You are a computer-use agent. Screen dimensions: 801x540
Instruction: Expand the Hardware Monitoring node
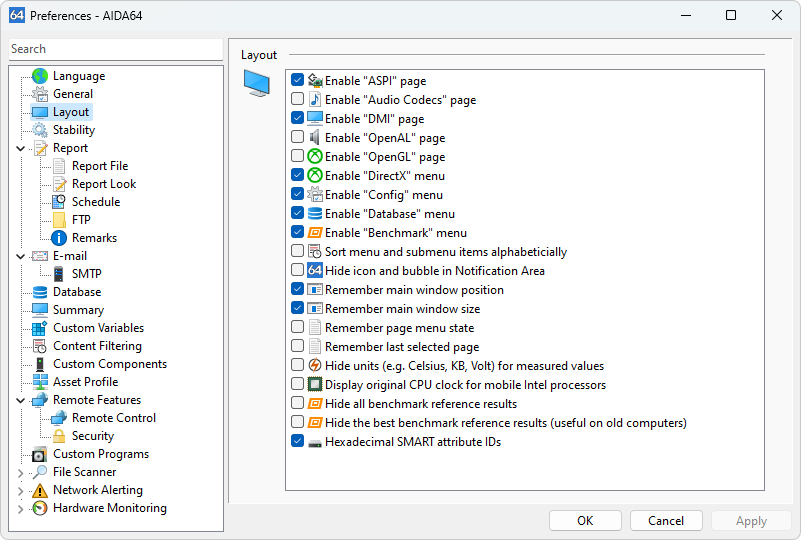click(20, 509)
